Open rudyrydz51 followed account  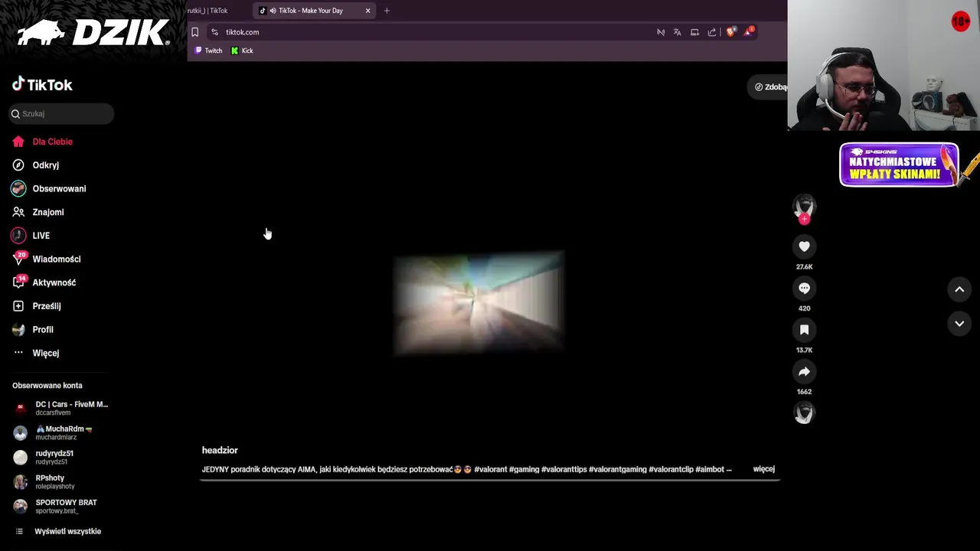(44, 457)
